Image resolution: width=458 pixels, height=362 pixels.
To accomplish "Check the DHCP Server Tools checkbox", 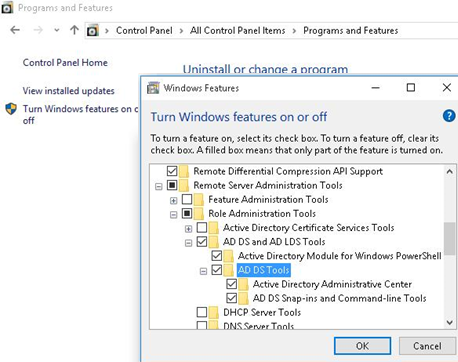I will (x=202, y=312).
